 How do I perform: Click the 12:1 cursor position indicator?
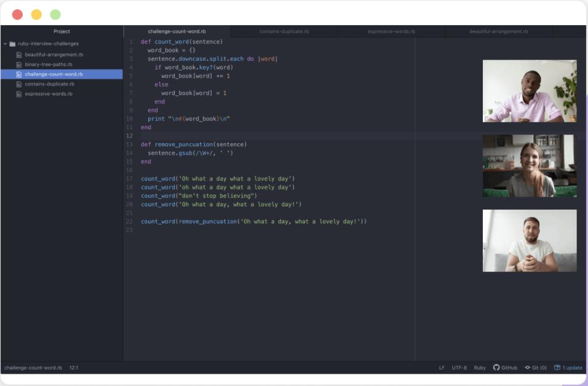point(74,368)
